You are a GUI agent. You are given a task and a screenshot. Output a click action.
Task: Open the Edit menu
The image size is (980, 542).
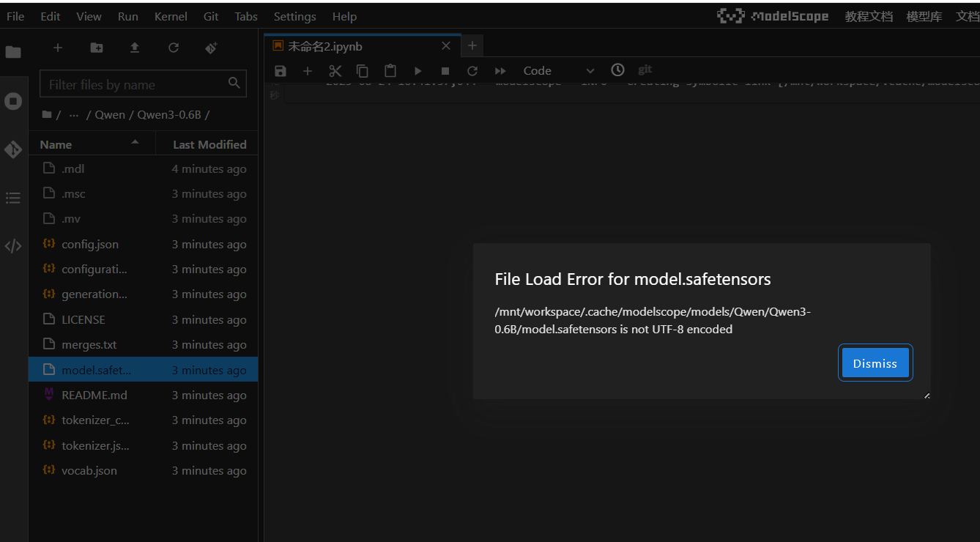click(x=51, y=16)
